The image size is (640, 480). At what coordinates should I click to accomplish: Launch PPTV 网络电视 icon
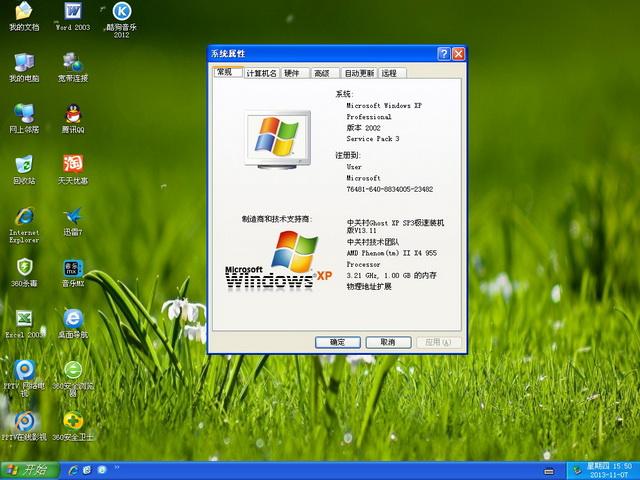point(24,379)
